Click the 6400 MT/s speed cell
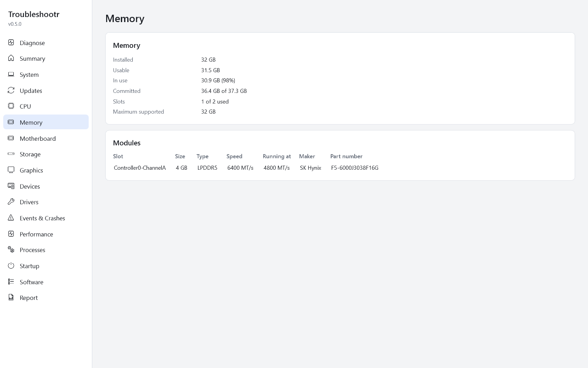Screen dimensions: 588x368 240,168
